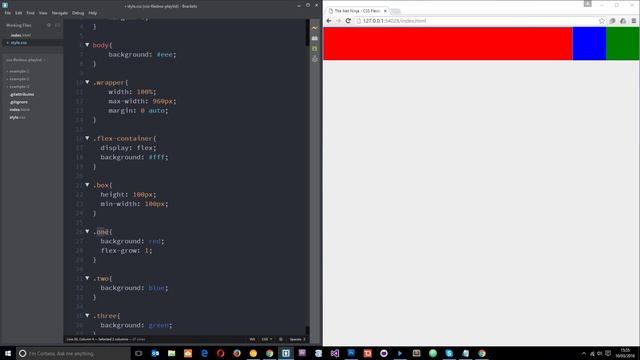Launch Opera from the taskbar

pos(220,353)
